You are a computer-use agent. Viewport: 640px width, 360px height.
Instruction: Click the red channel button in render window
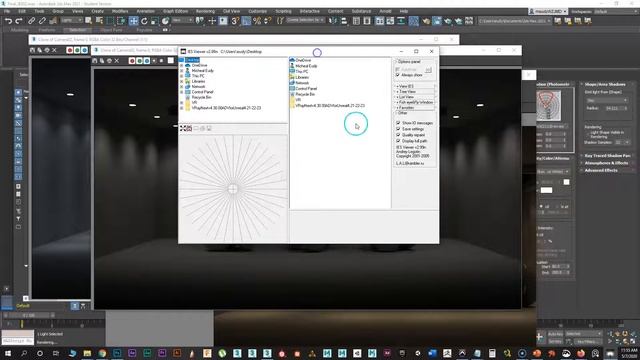click(x=132, y=60)
